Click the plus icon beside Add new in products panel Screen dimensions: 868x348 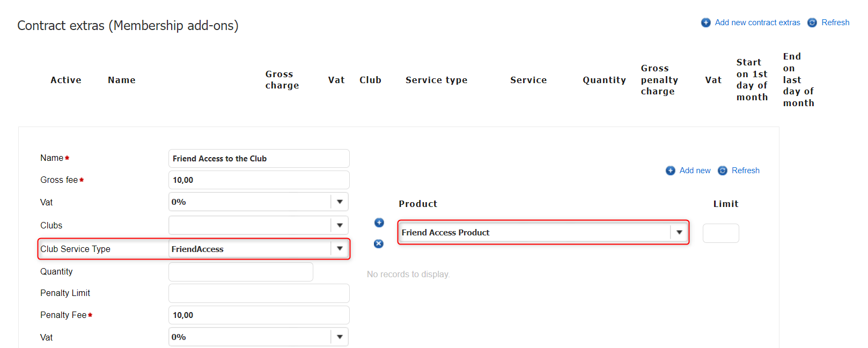[670, 171]
